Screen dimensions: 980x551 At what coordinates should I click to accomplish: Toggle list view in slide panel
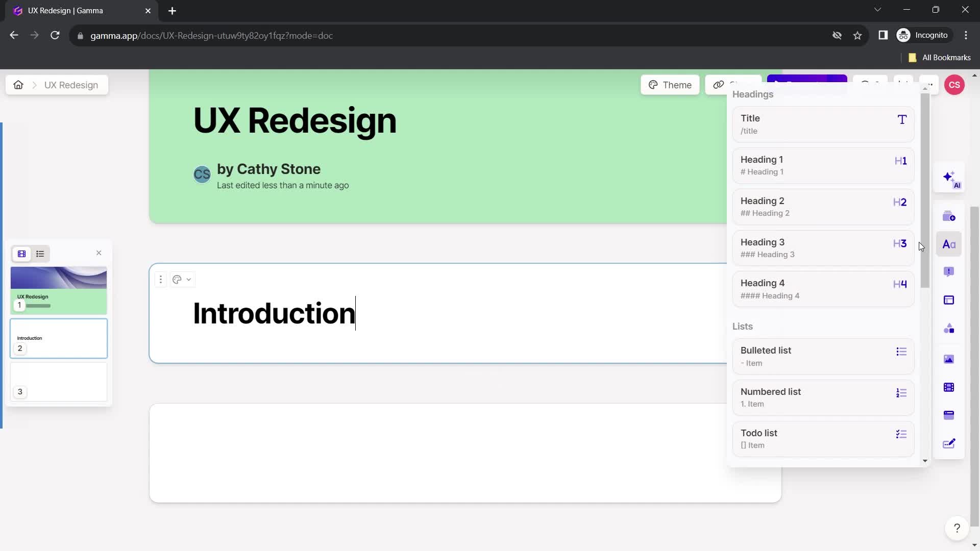pos(40,254)
